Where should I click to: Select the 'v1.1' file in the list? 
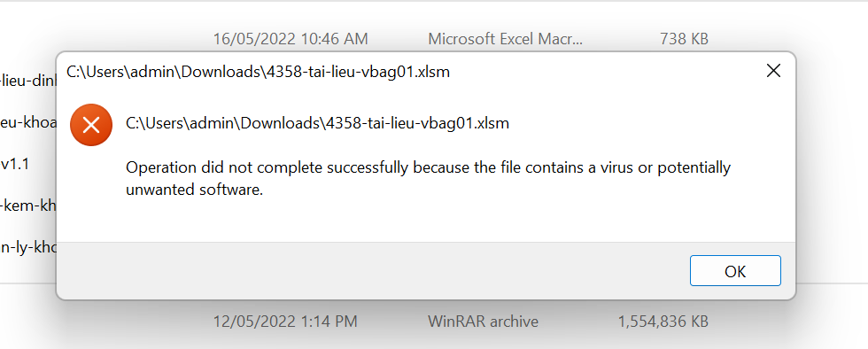point(14,165)
